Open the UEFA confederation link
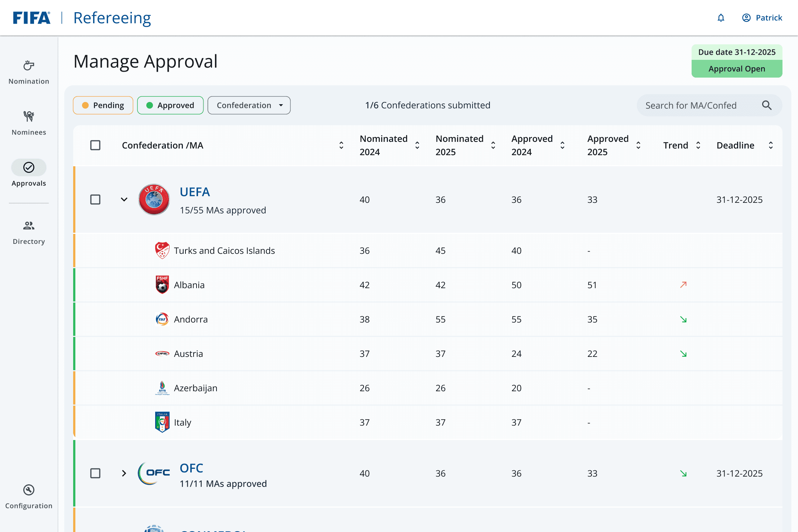The height and width of the screenshot is (532, 798). [x=195, y=192]
